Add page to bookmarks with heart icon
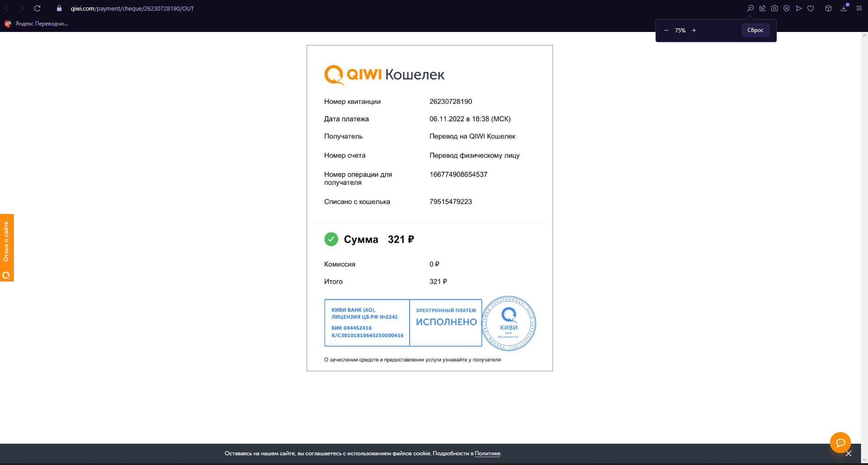868x465 pixels. tap(811, 8)
